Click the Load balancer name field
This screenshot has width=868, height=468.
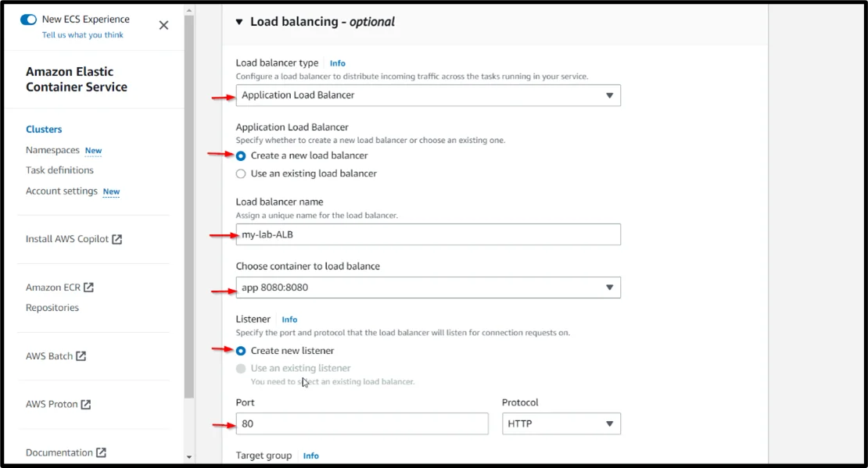click(x=428, y=234)
